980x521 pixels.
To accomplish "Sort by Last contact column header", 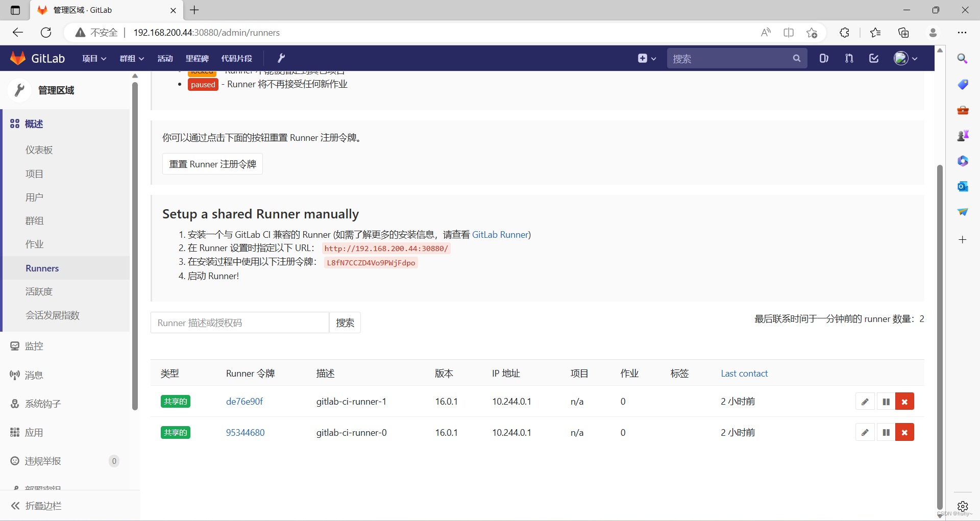I will (744, 374).
